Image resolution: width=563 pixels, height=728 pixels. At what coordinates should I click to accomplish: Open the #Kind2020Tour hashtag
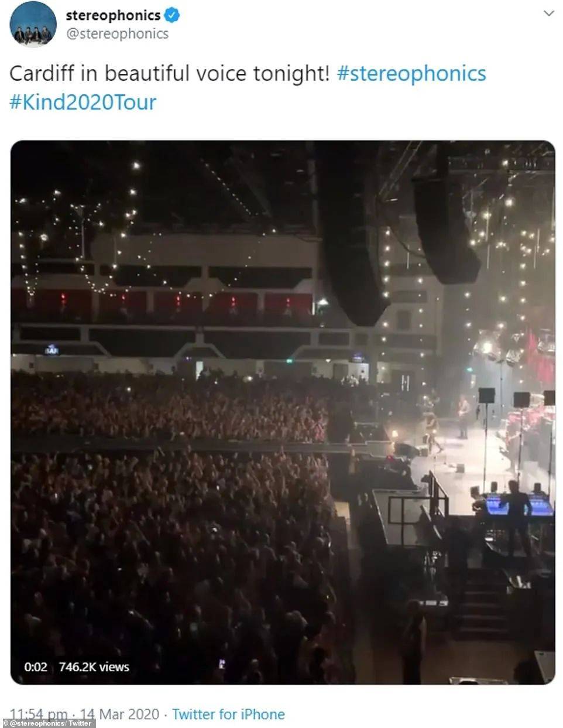83,102
